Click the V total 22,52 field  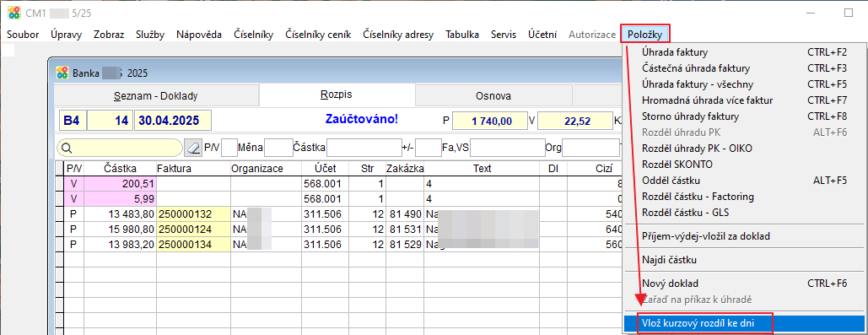[574, 121]
